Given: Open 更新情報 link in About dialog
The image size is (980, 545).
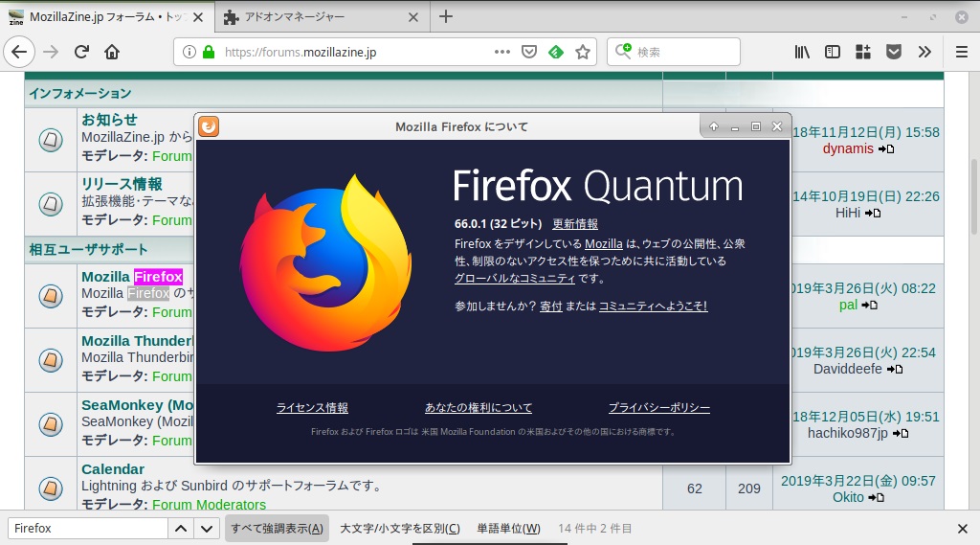Looking at the screenshot, I should click(575, 224).
